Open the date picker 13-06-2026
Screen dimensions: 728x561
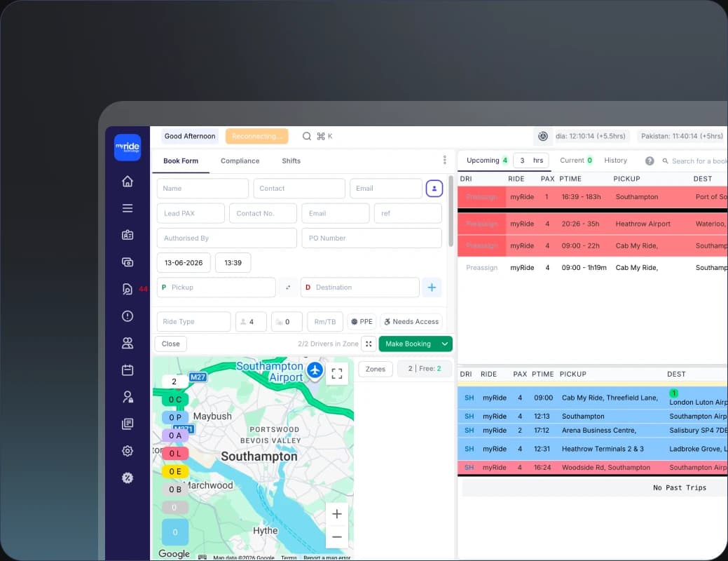coord(184,262)
